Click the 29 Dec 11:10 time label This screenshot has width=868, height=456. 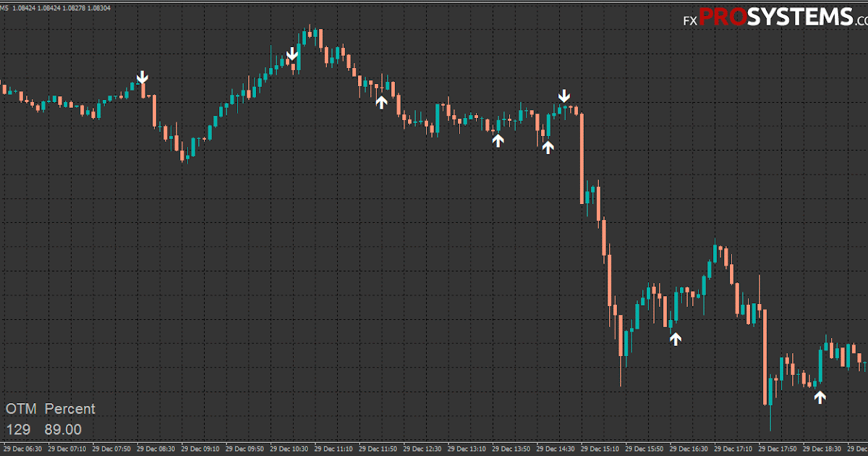point(333,449)
